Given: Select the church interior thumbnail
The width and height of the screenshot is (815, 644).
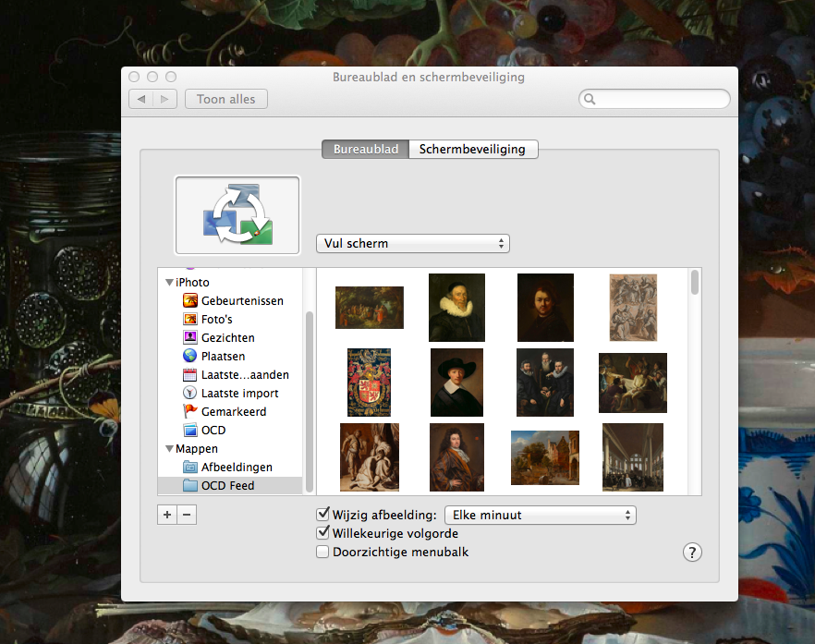Looking at the screenshot, I should pyautogui.click(x=633, y=456).
